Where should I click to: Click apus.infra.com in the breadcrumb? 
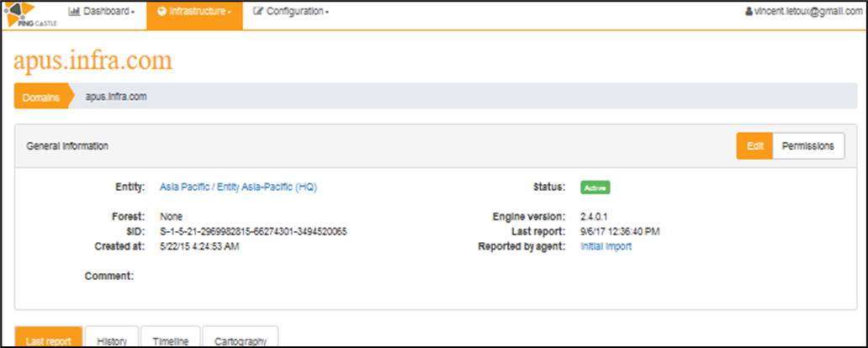pyautogui.click(x=116, y=97)
